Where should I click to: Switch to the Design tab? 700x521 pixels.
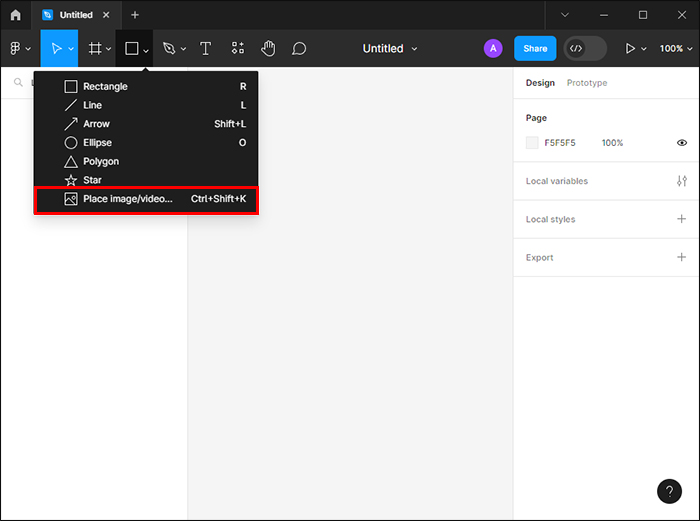540,83
